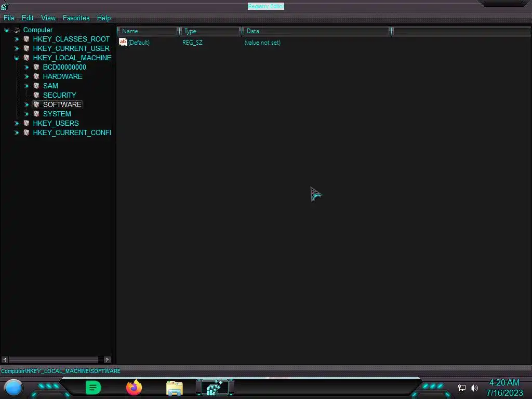
Task: Select the HARDWARE key
Action: pos(63,77)
